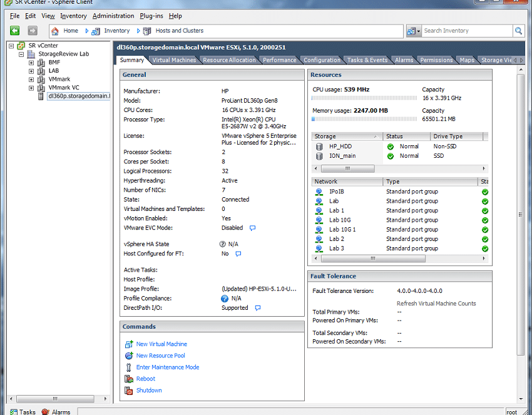The image size is (532, 415).
Task: Click the info bubble beside VMware EVC Mode
Action: pyautogui.click(x=252, y=228)
